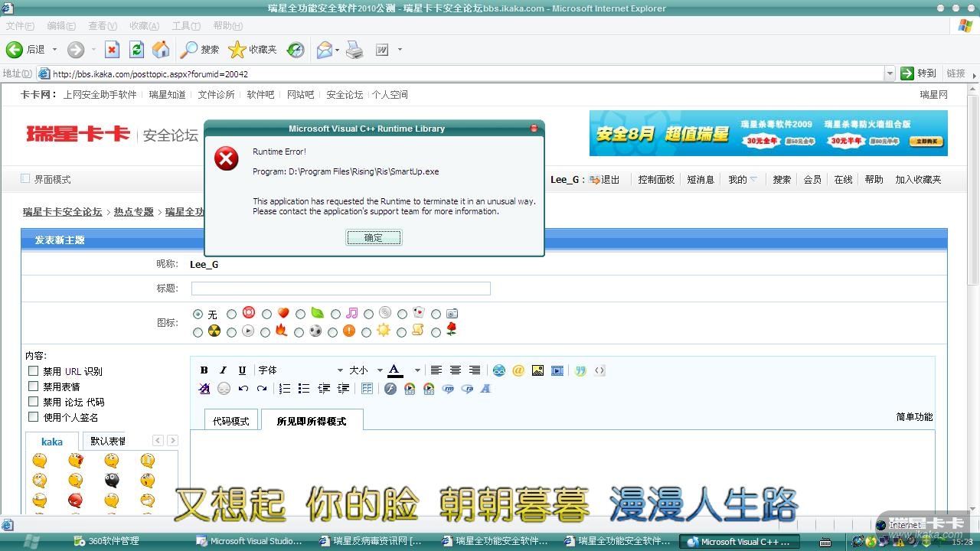Image resolution: width=980 pixels, height=551 pixels.
Task: Open the font size '大小' dropdown
Action: point(366,370)
